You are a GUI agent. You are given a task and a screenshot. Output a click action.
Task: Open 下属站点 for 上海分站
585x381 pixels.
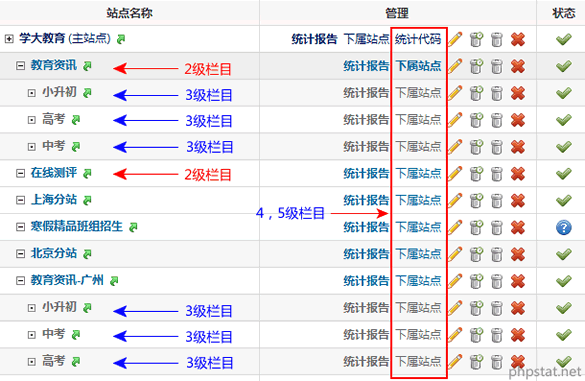418,200
